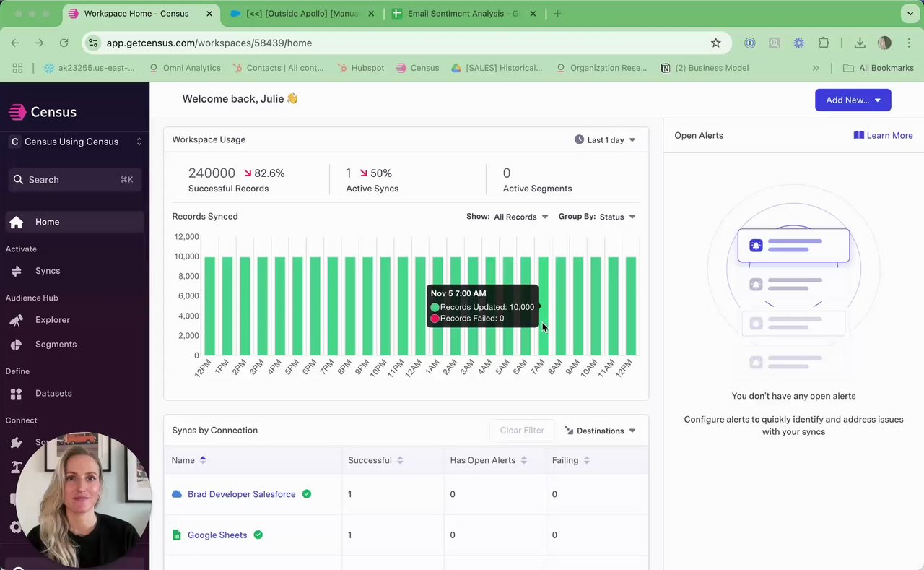This screenshot has width=924, height=570.
Task: Click the Chrome profile avatar
Action: point(884,43)
